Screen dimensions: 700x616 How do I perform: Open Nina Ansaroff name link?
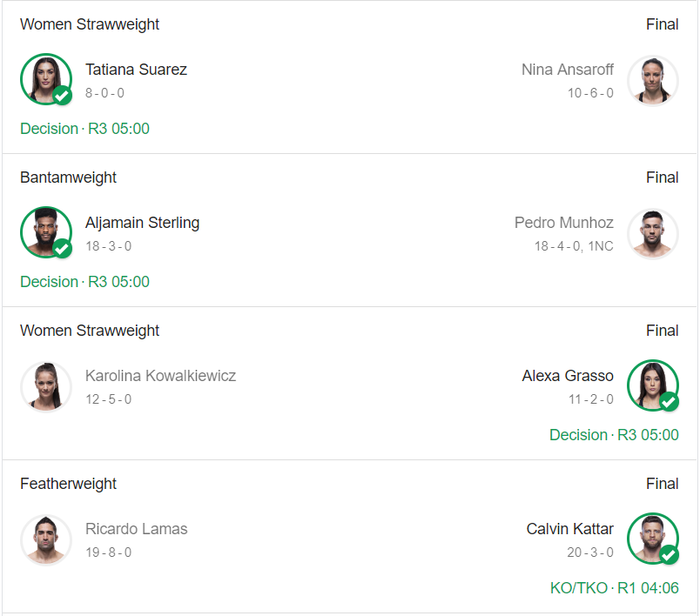tap(567, 70)
